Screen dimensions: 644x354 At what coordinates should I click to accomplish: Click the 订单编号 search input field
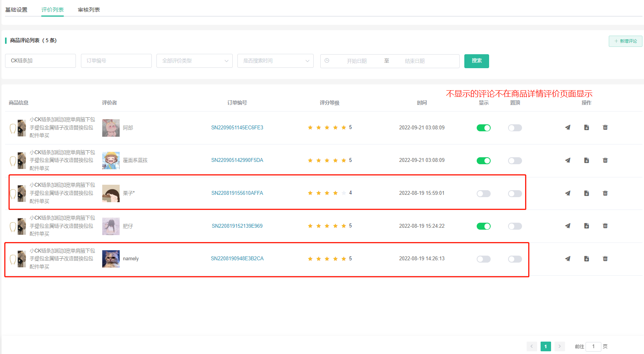[x=116, y=61]
